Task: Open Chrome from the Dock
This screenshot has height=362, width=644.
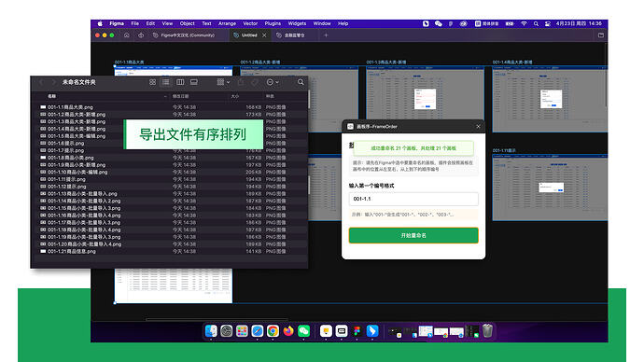Action: tap(273, 331)
